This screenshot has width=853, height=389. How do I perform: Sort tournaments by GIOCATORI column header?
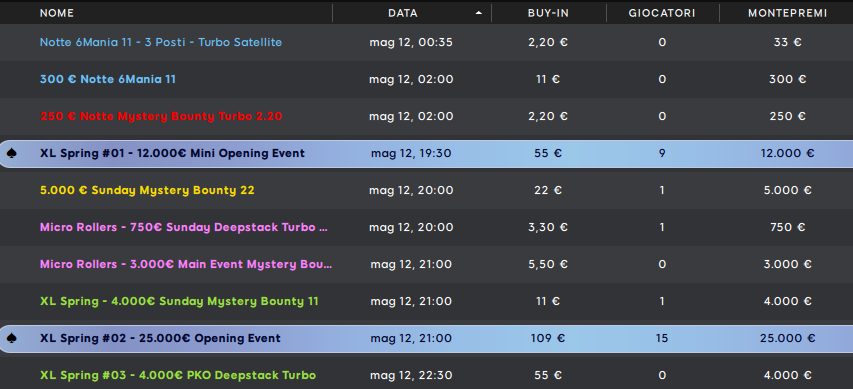click(x=662, y=13)
